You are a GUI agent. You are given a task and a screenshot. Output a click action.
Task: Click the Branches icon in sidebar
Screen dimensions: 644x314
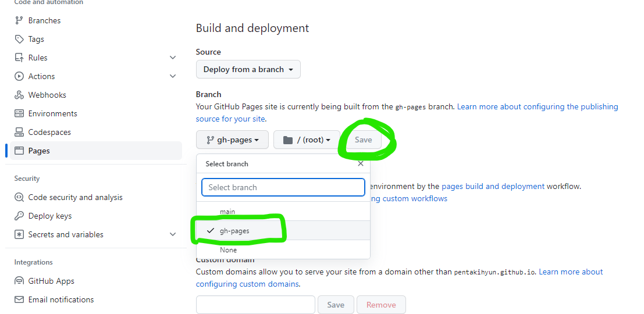tap(19, 20)
